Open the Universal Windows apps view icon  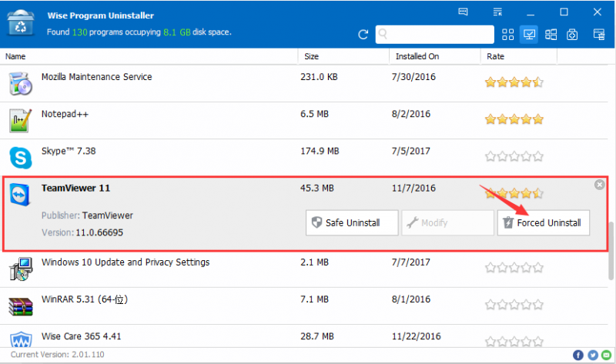551,35
